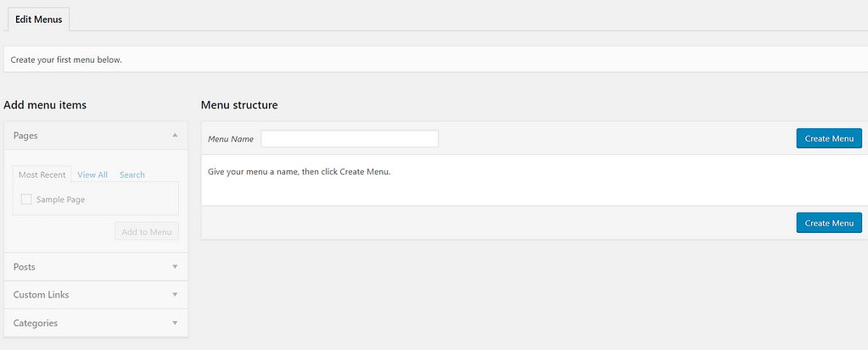Tick the Sample Page checkbox
The image size is (868, 350).
coord(26,199)
